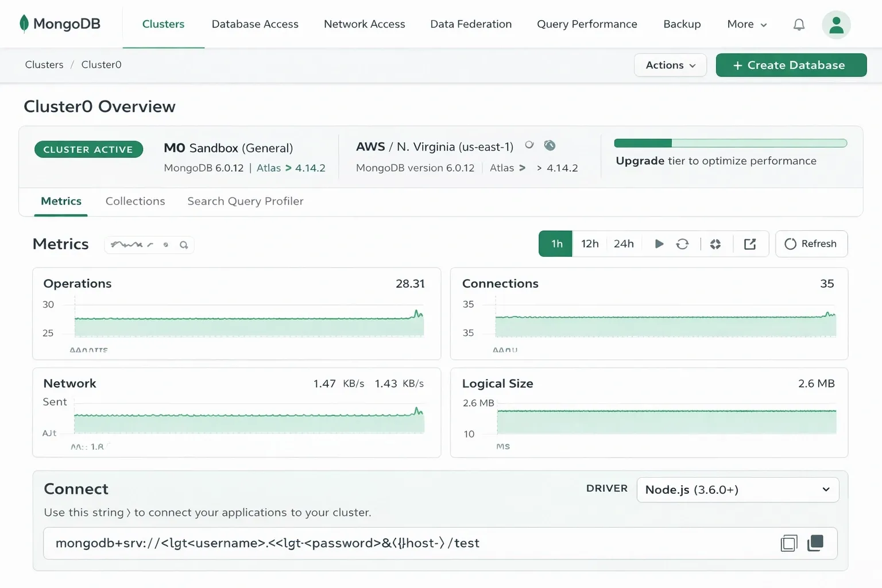882x588 pixels.
Task: Keep the 1h range selected
Action: coord(555,243)
